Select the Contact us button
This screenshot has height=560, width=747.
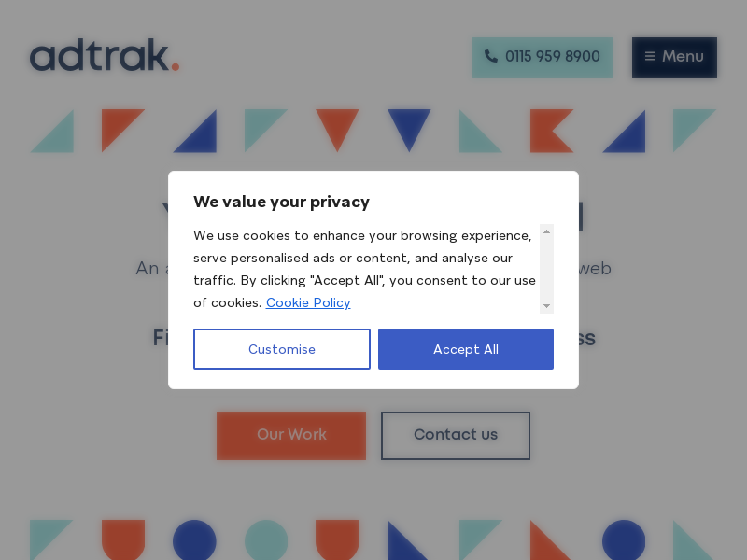[x=456, y=435]
